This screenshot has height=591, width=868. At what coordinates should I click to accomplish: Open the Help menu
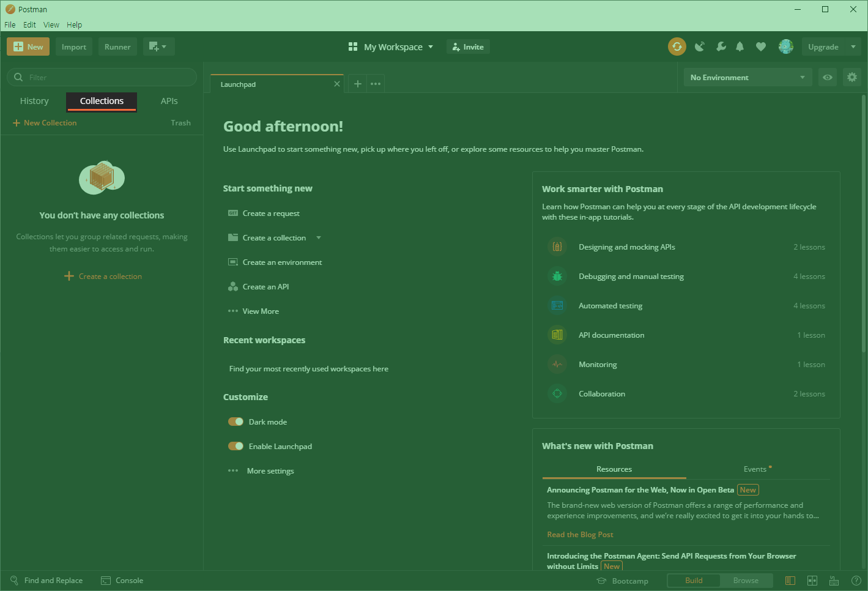coord(74,25)
